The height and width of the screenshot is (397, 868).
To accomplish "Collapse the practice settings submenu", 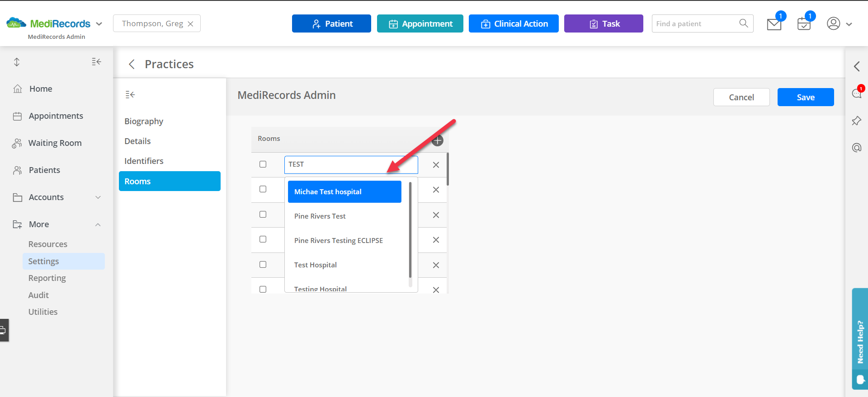I will 130,94.
